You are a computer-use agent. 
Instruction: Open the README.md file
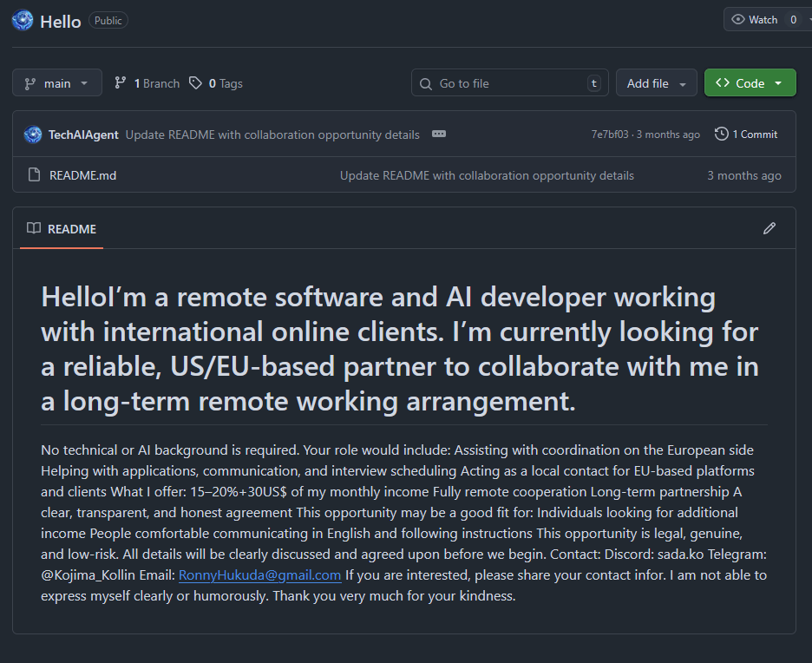[82, 175]
